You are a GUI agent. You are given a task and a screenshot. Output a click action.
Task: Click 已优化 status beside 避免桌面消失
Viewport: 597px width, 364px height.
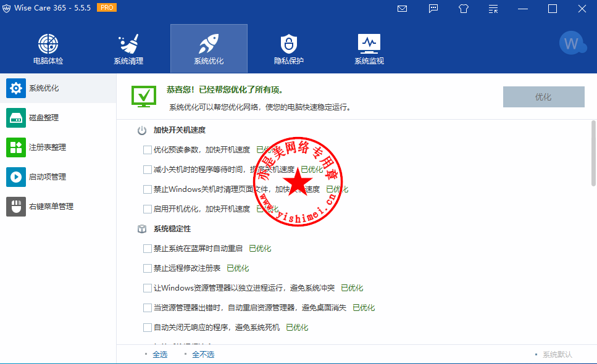click(x=364, y=308)
